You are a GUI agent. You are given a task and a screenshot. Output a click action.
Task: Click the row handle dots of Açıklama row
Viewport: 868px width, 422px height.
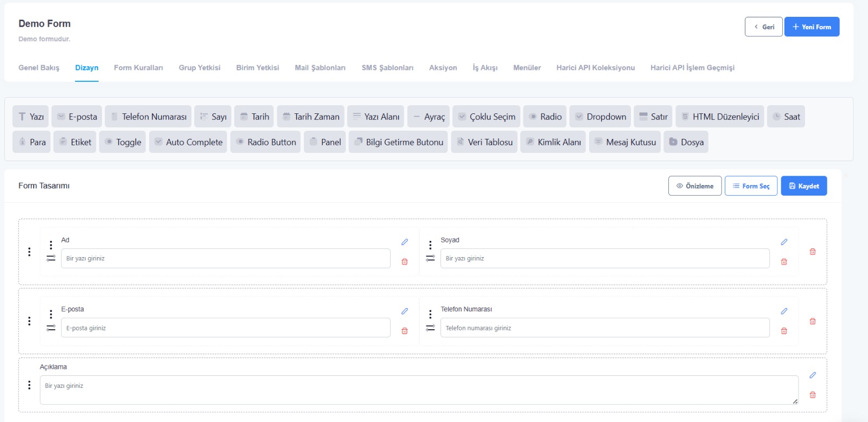[x=29, y=385]
